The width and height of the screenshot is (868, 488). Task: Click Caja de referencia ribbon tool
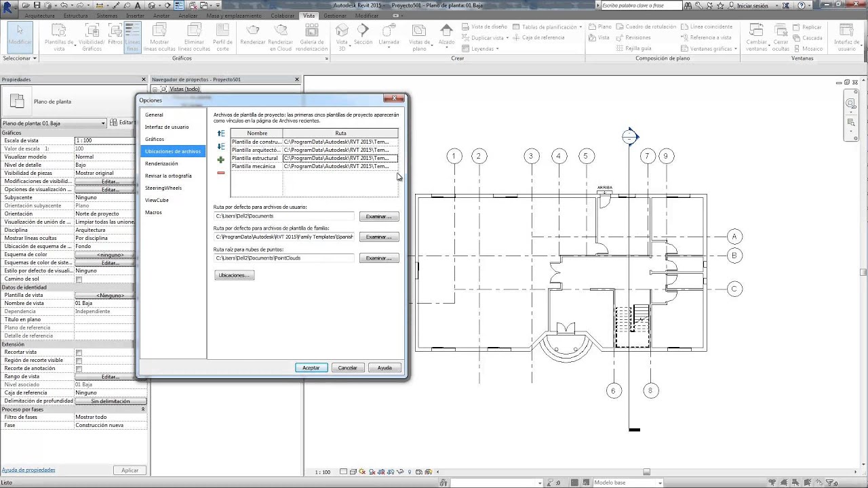point(538,38)
